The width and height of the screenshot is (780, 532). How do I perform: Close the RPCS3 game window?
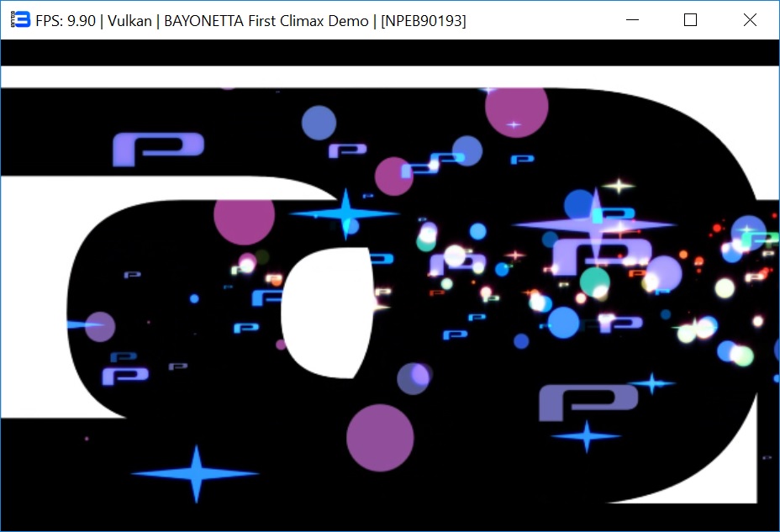point(750,20)
